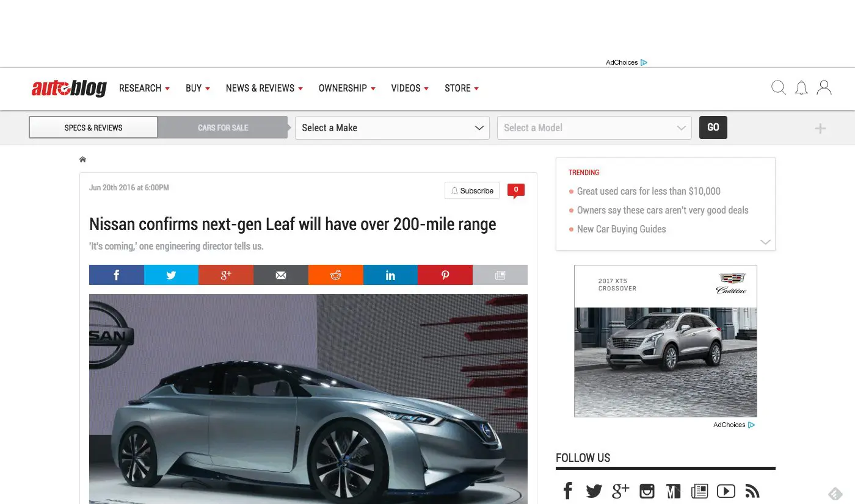855x504 pixels.
Task: Click the Autoblog logo
Action: [x=69, y=88]
